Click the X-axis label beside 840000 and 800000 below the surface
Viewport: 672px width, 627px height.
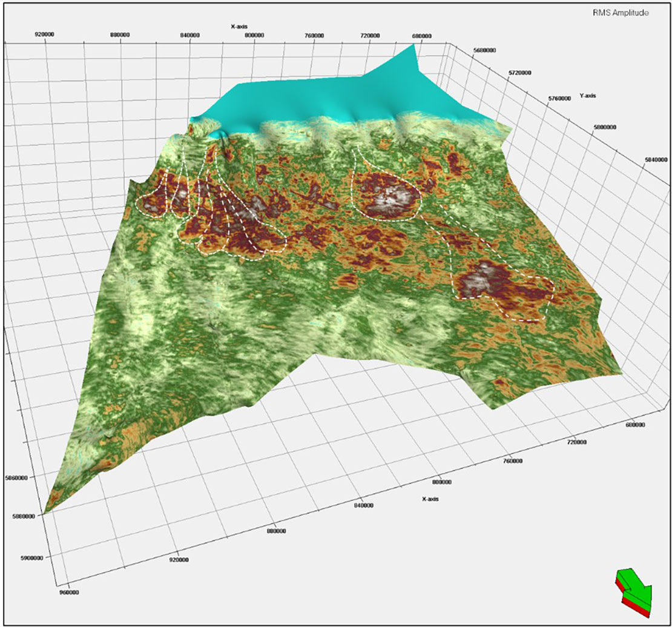[x=430, y=499]
